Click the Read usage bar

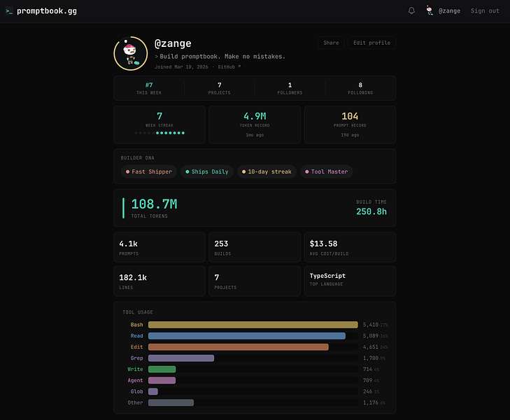(x=247, y=336)
